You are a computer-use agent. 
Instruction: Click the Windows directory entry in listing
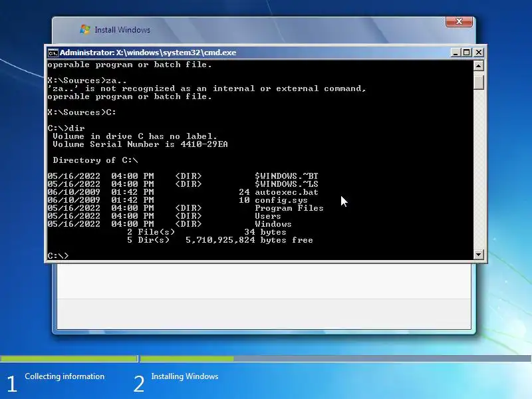click(273, 224)
